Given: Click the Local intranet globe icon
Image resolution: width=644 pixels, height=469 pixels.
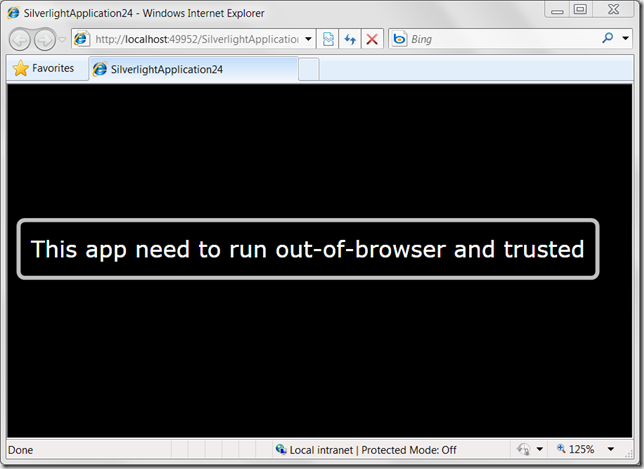Looking at the screenshot, I should pos(281,450).
